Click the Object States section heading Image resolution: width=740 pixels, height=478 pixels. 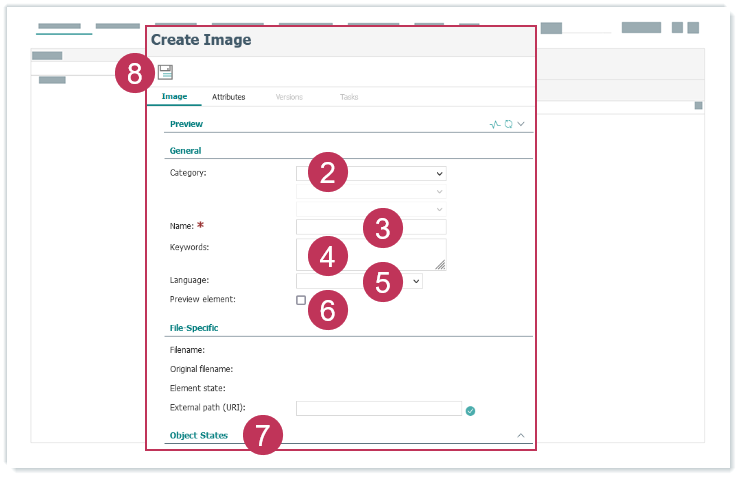point(199,436)
